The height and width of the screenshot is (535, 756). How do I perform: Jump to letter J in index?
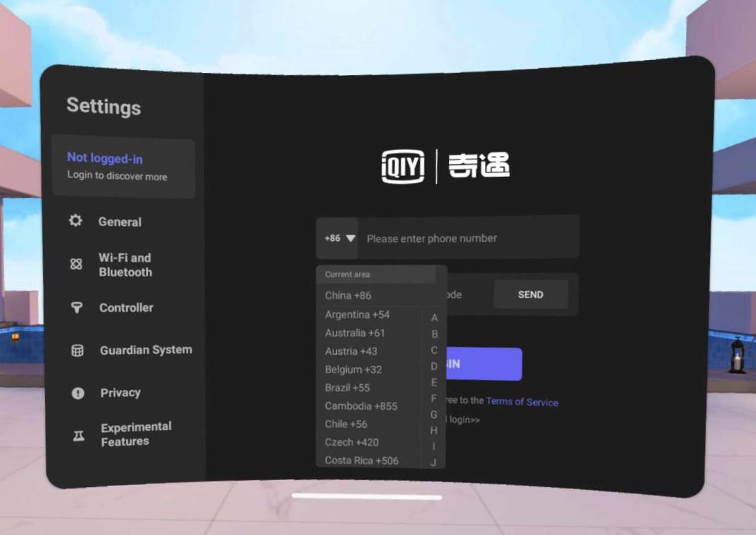[x=433, y=462]
